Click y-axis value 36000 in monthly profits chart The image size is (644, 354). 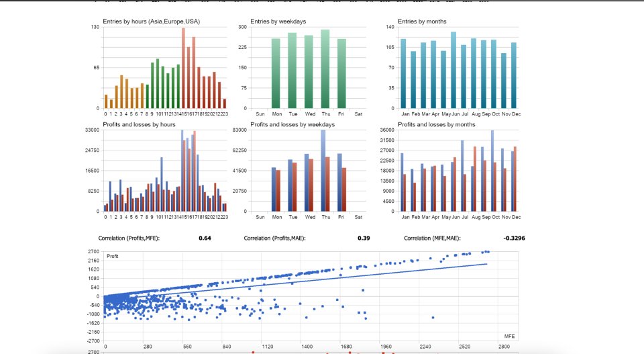pyautogui.click(x=387, y=130)
